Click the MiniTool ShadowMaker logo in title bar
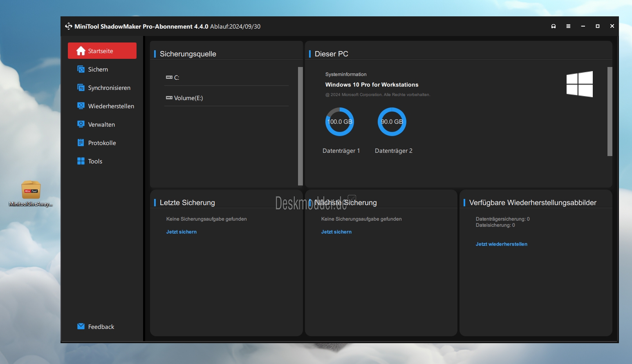Viewport: 632px width, 364px height. pyautogui.click(x=69, y=26)
